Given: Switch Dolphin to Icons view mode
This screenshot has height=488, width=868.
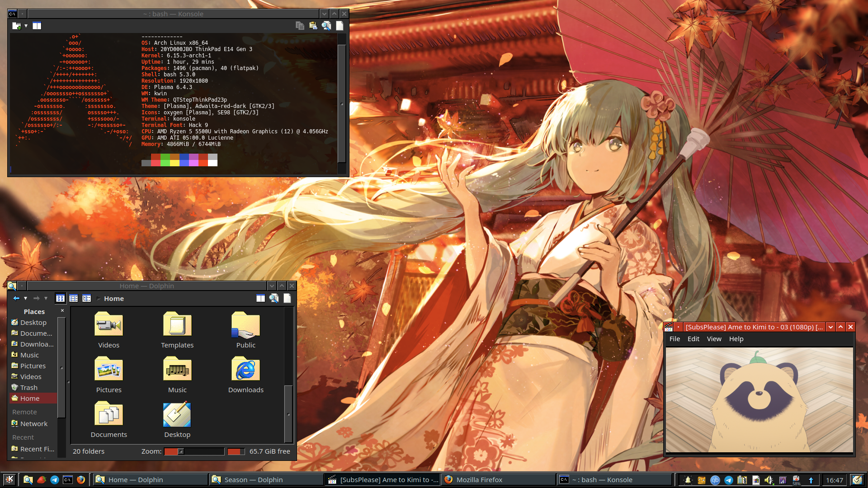Looking at the screenshot, I should coord(60,298).
